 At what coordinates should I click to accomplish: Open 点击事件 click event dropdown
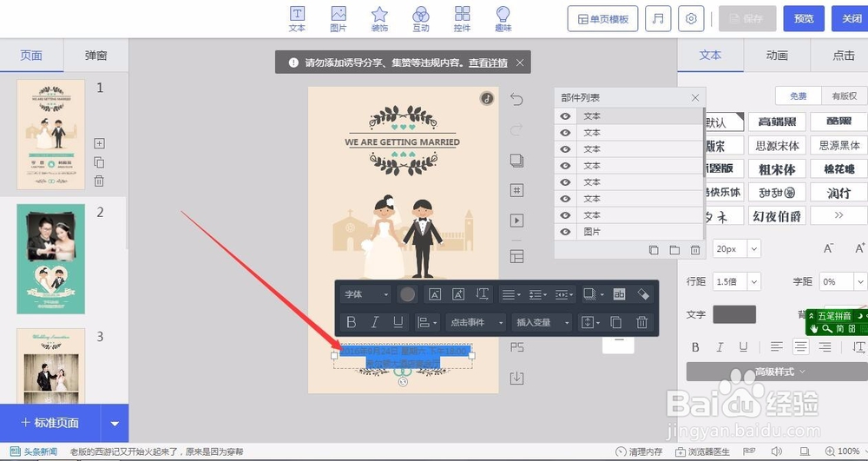click(x=476, y=322)
